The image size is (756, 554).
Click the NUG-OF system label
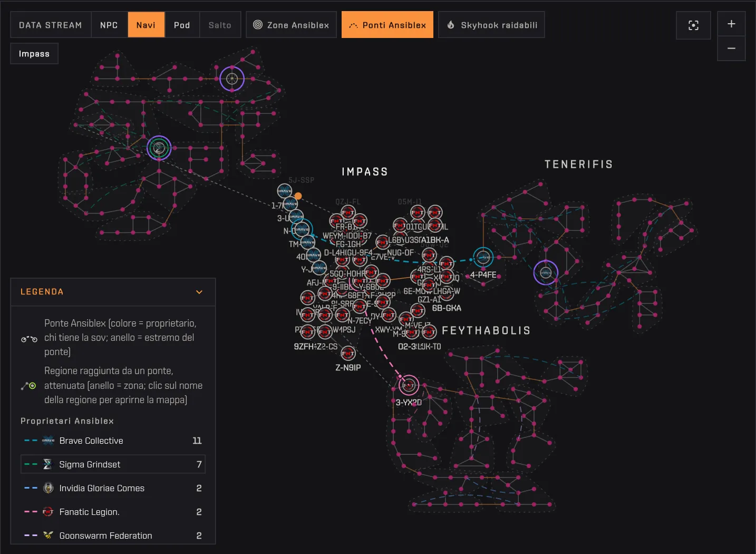[400, 253]
